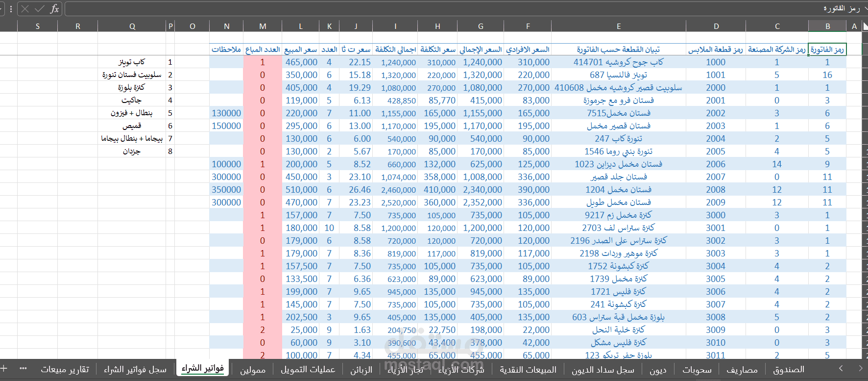The height and width of the screenshot is (381, 868).
Task: Switch to المبيعات النقدية sheet tab
Action: click(x=528, y=369)
